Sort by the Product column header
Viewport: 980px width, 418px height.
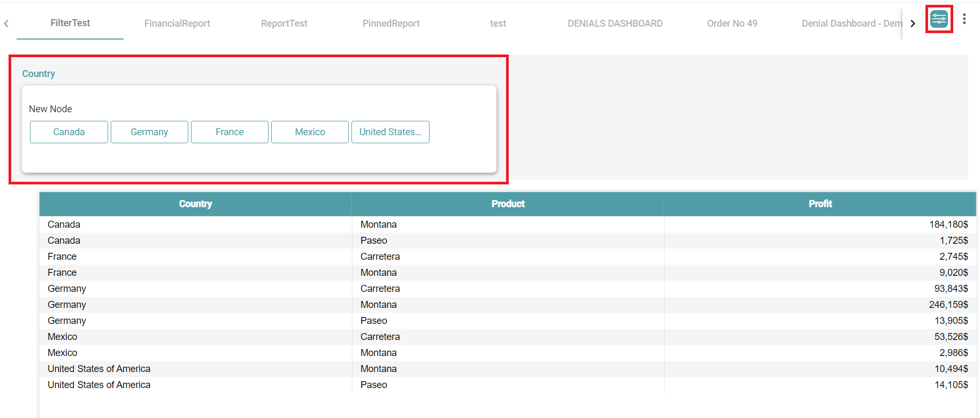508,204
